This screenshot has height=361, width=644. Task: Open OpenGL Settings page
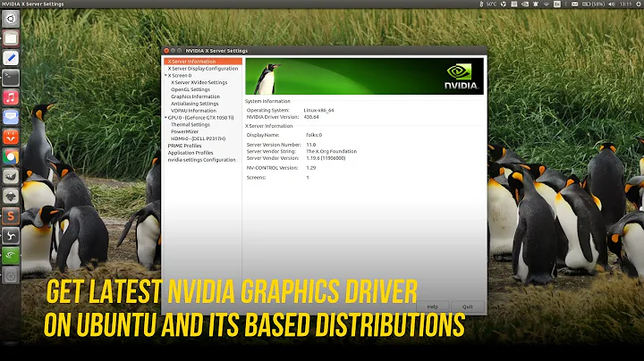point(191,89)
